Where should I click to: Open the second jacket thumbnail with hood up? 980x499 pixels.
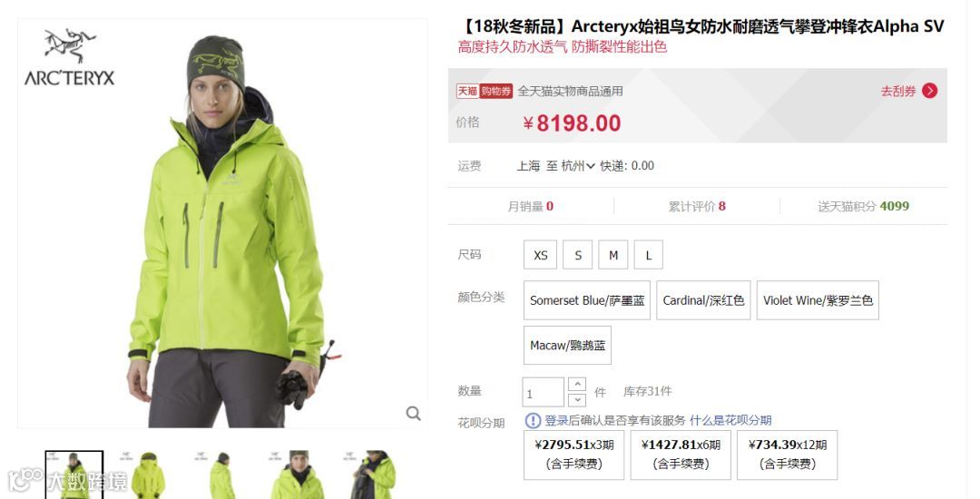[148, 475]
